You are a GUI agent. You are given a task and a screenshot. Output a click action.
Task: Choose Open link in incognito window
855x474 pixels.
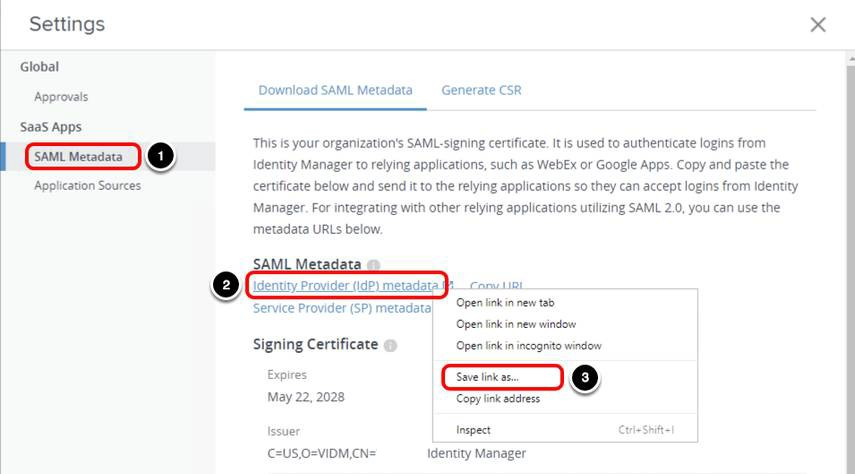[528, 346]
